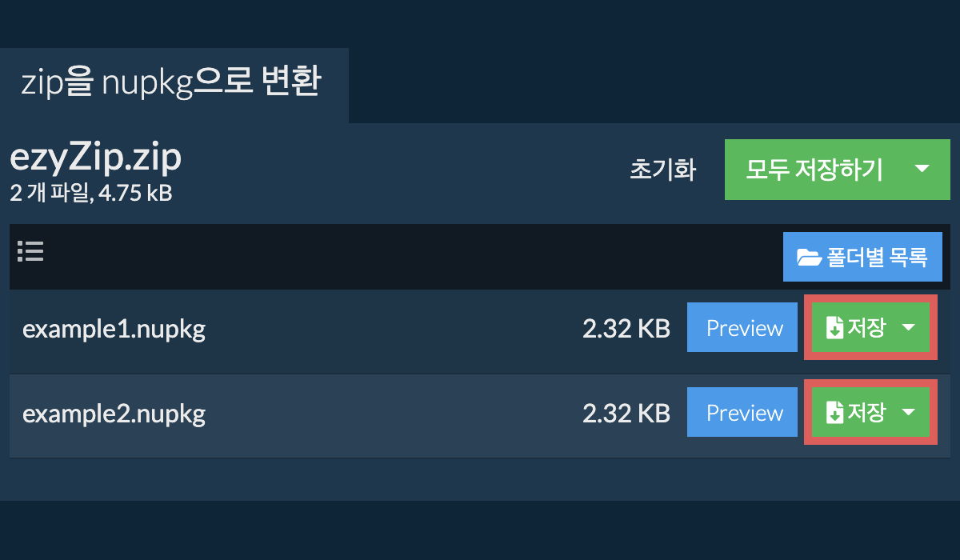
Task: Click the download file icon for example1.nupkg
Action: pyautogui.click(x=834, y=328)
